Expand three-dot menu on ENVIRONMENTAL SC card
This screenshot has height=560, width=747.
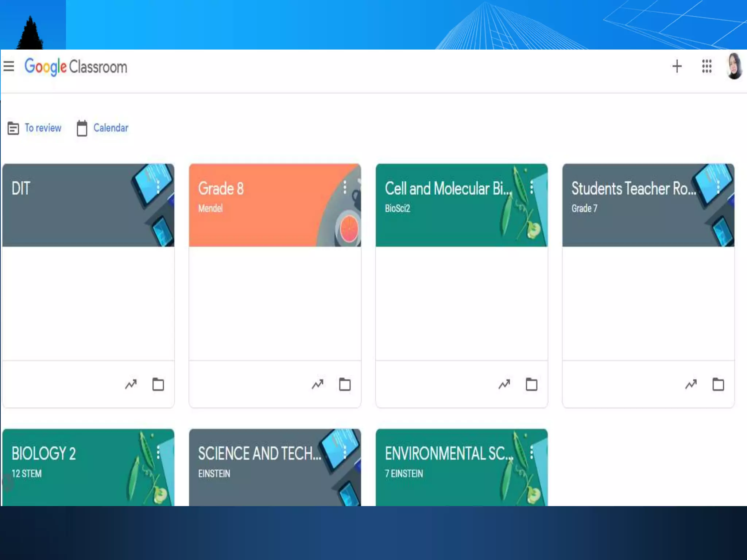531,452
